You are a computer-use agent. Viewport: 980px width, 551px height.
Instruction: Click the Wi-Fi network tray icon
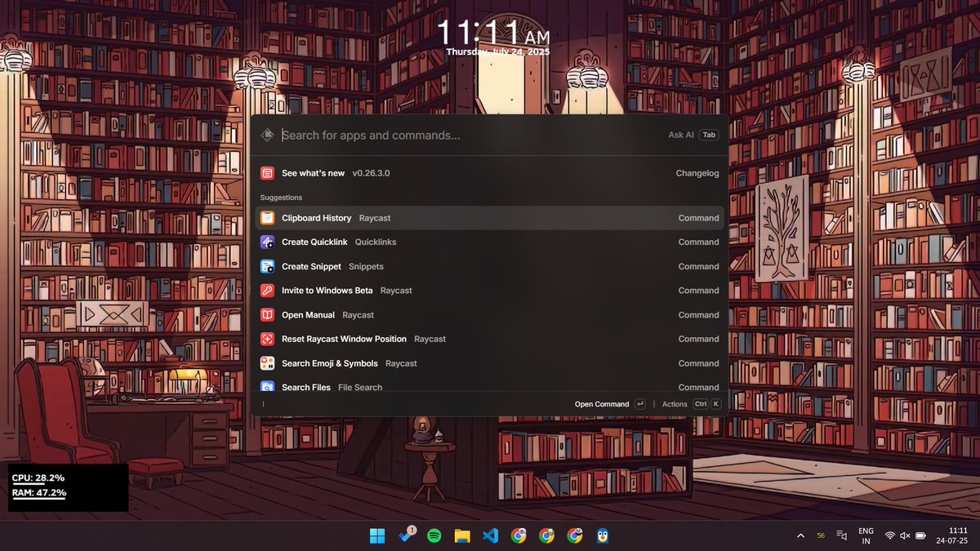tap(890, 535)
